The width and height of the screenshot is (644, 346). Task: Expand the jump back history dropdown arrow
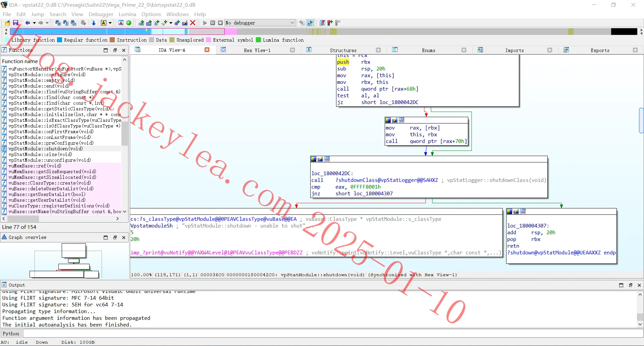[34, 23]
